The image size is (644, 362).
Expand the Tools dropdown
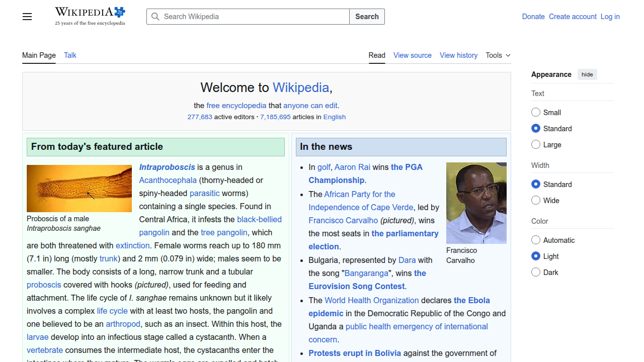[498, 55]
